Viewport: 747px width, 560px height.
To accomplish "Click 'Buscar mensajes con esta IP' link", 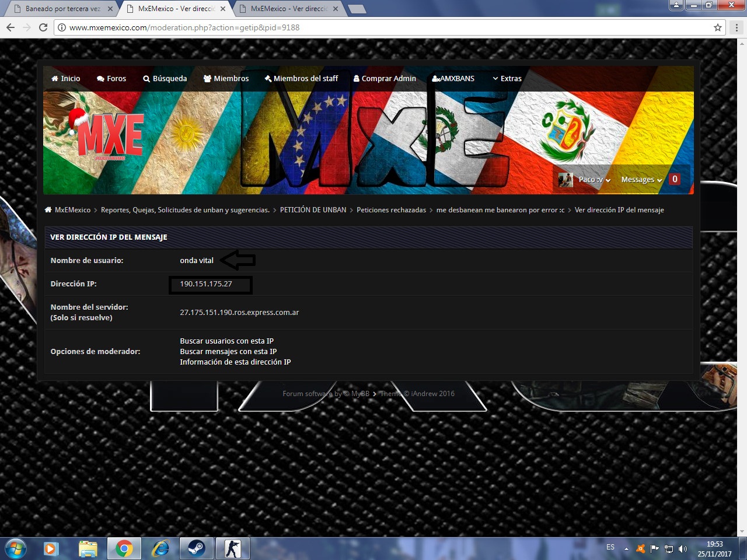I will pyautogui.click(x=228, y=352).
